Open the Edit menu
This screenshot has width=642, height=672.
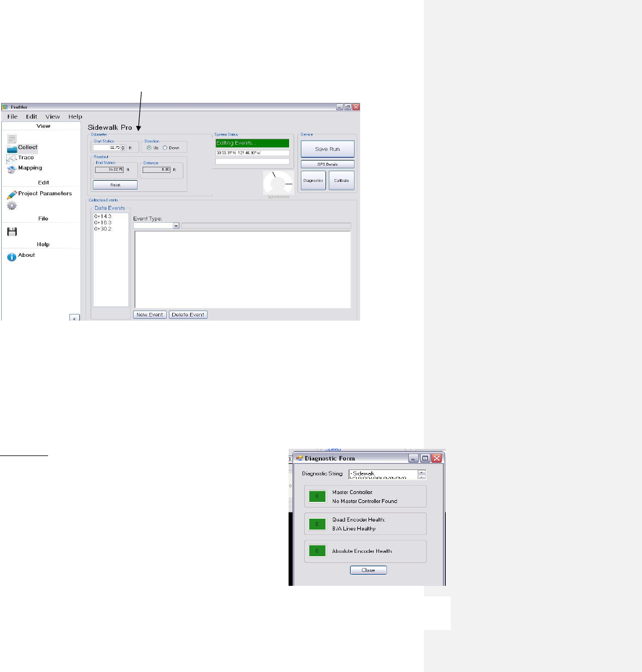click(x=31, y=117)
